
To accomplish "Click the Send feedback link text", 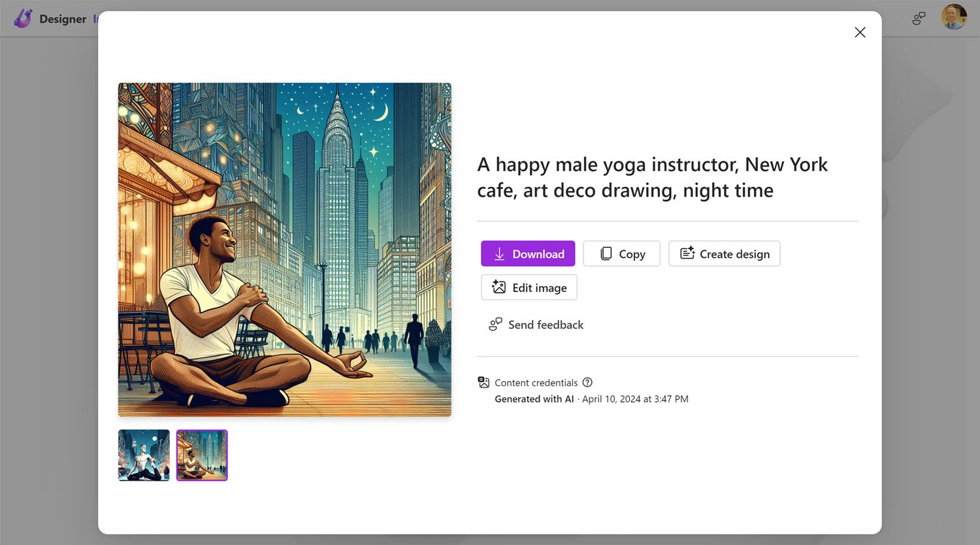I will [x=546, y=325].
